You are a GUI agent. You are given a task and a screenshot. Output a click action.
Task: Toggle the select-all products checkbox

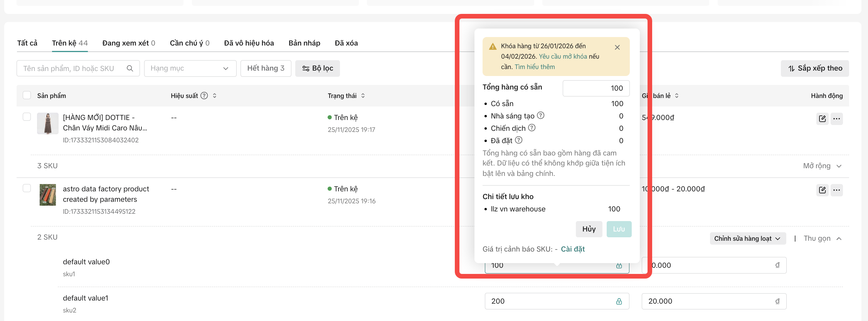[x=27, y=95]
